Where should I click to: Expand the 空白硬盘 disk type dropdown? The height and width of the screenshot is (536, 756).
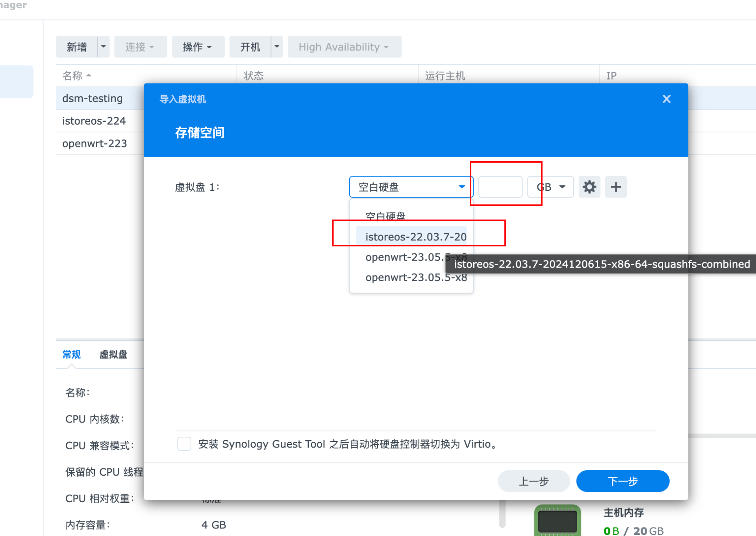point(411,187)
